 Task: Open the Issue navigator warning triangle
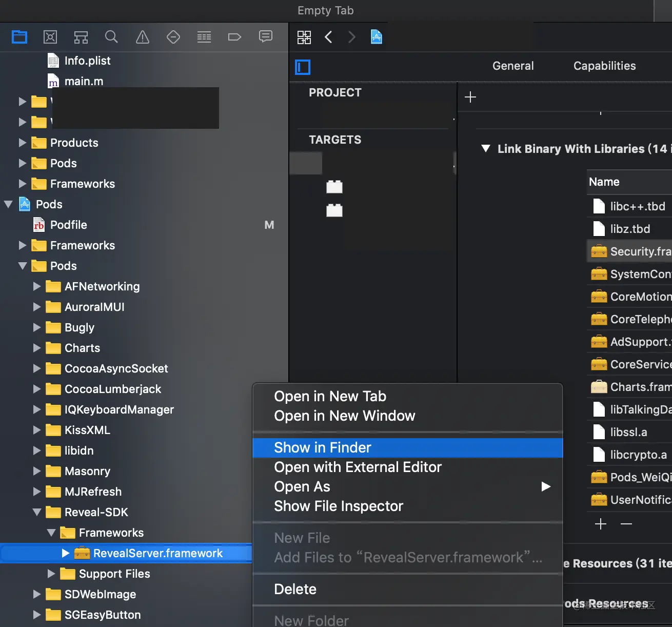pyautogui.click(x=142, y=36)
